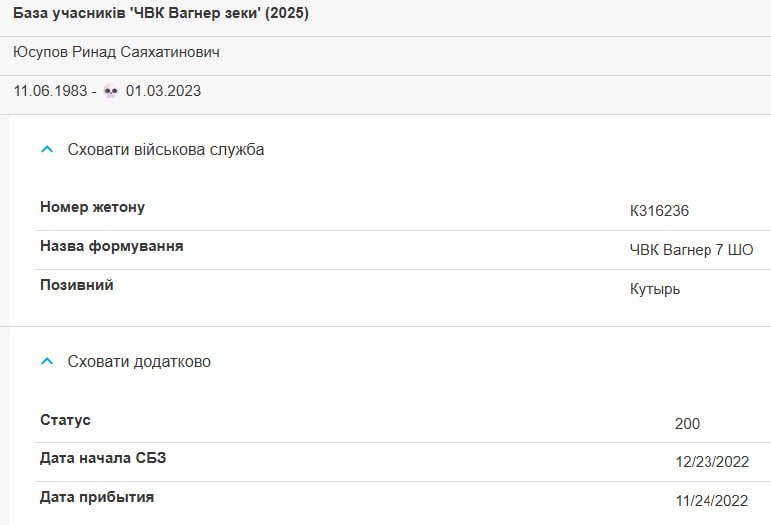This screenshot has width=771, height=525.
Task: Click the 'Статус' field label
Action: 65,420
